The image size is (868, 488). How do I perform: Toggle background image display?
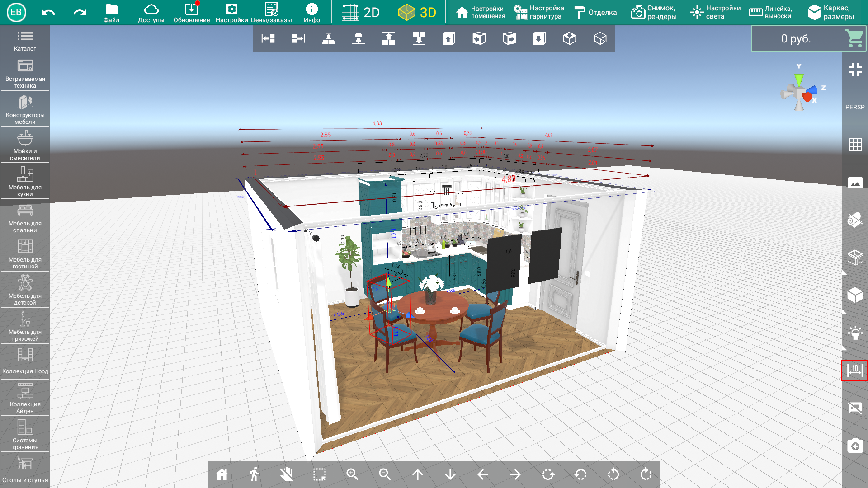[855, 183]
